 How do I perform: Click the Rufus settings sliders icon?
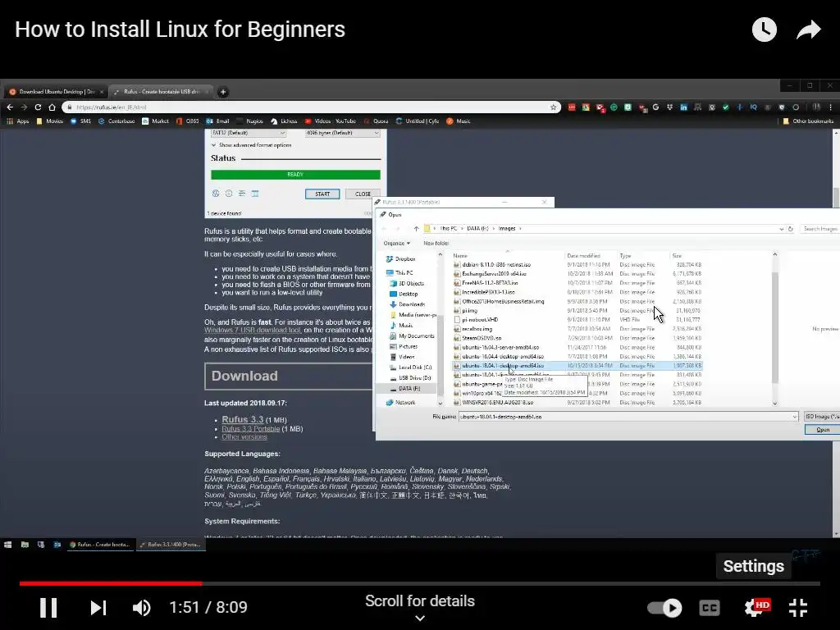coord(242,194)
